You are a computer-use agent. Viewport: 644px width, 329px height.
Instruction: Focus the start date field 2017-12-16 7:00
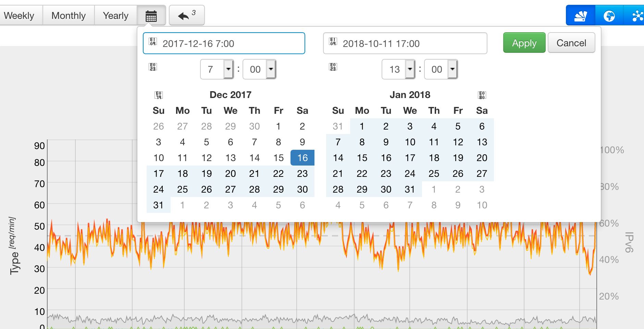[224, 43]
